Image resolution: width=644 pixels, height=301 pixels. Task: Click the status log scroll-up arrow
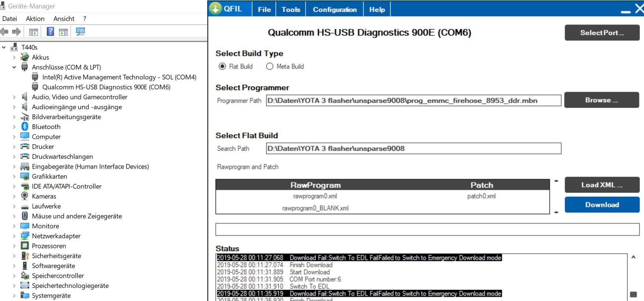[633, 257]
